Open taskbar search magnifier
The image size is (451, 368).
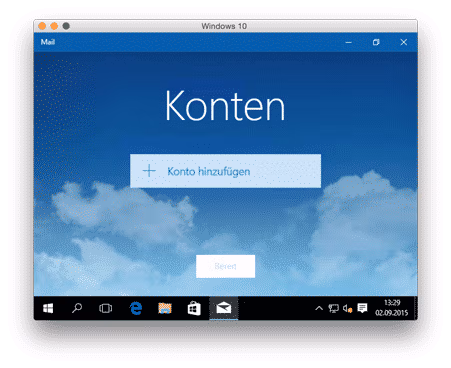77,308
